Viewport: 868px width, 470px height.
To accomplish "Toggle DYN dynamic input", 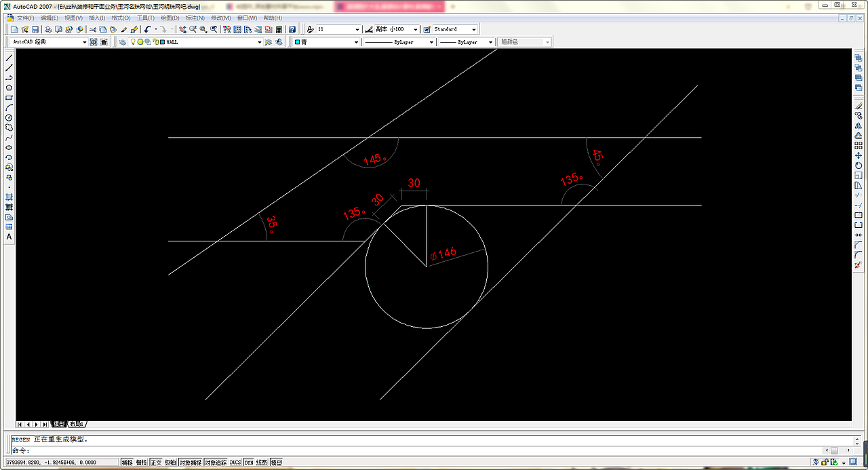I will click(249, 463).
